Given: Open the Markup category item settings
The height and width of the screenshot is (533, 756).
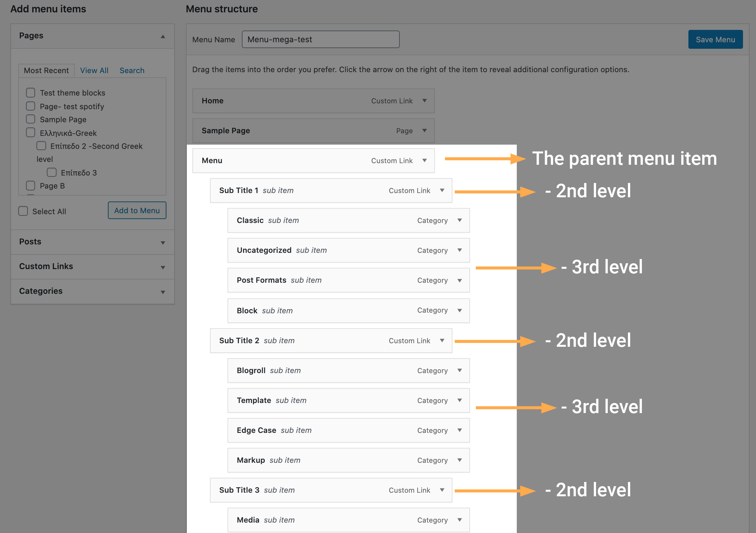Looking at the screenshot, I should tap(460, 460).
